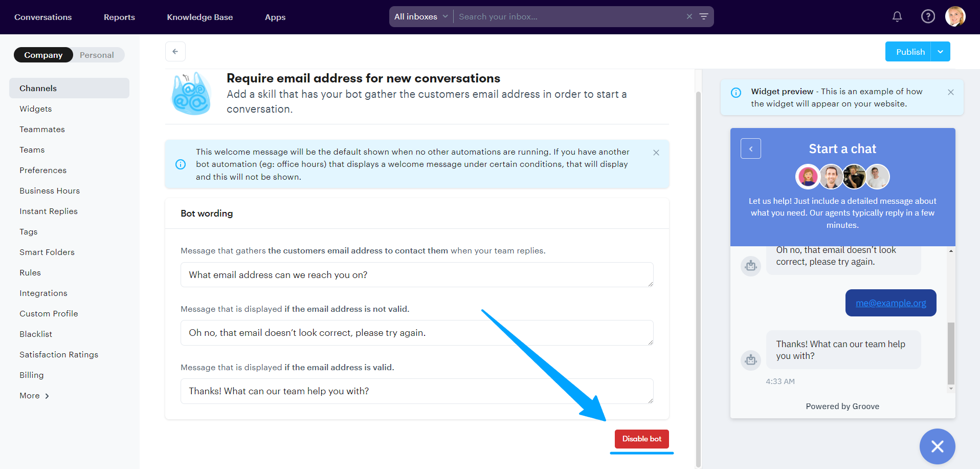Click the chat preview scrollbar thumb
This screenshot has height=469, width=980.
[951, 353]
